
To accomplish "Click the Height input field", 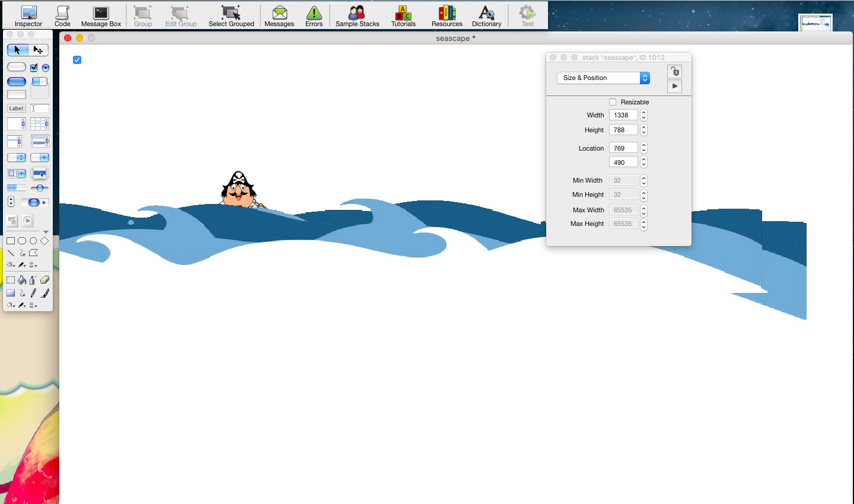I will (x=623, y=130).
